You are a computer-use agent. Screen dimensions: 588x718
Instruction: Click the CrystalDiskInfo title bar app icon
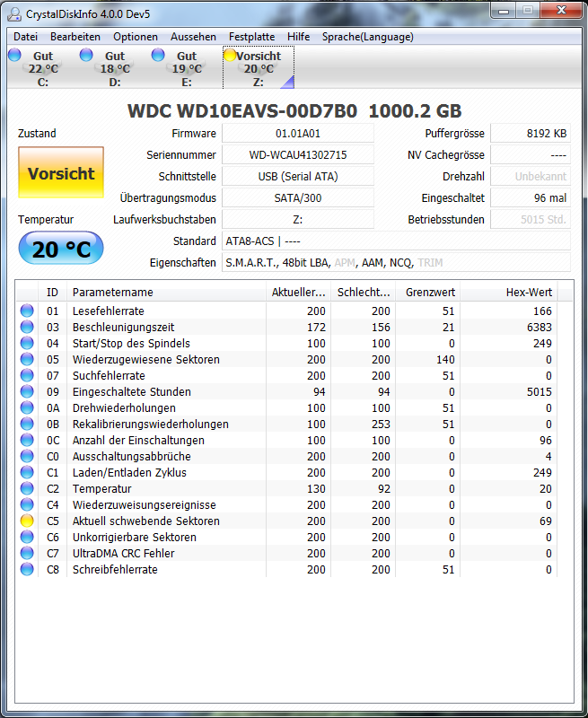tap(14, 14)
